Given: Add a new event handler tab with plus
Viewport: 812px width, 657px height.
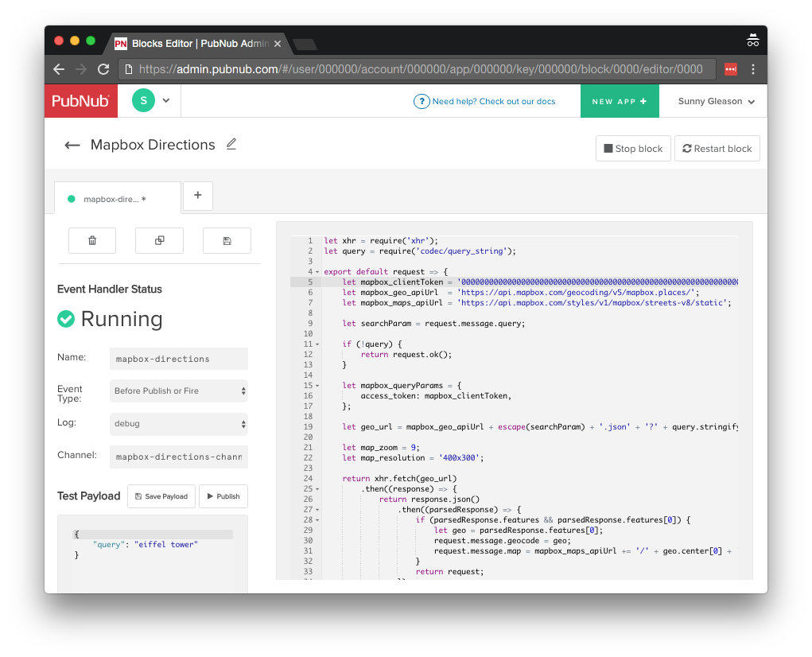Looking at the screenshot, I should (x=198, y=195).
